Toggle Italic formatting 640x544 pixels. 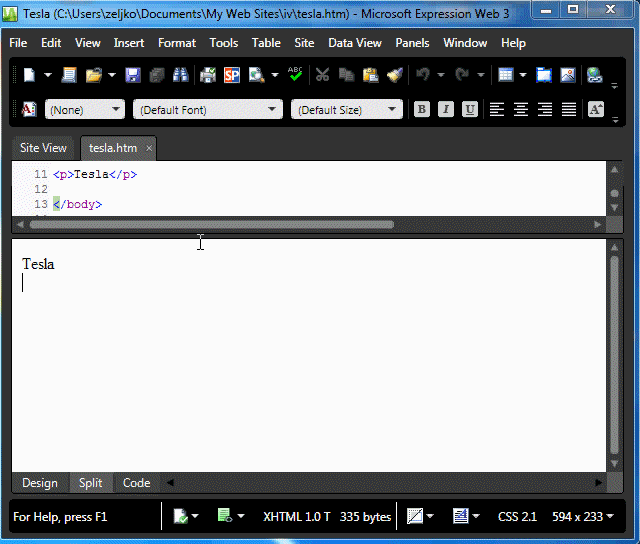click(x=446, y=110)
